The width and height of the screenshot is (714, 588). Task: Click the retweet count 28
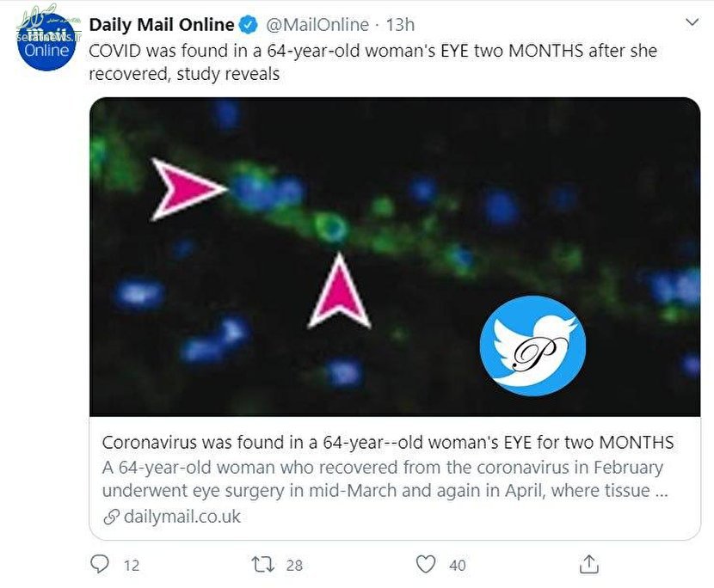coord(294,566)
